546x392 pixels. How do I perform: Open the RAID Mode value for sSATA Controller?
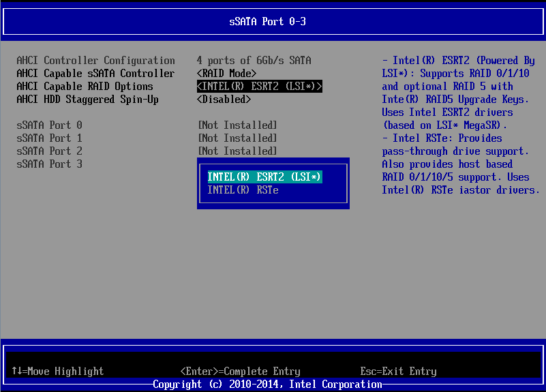226,74
